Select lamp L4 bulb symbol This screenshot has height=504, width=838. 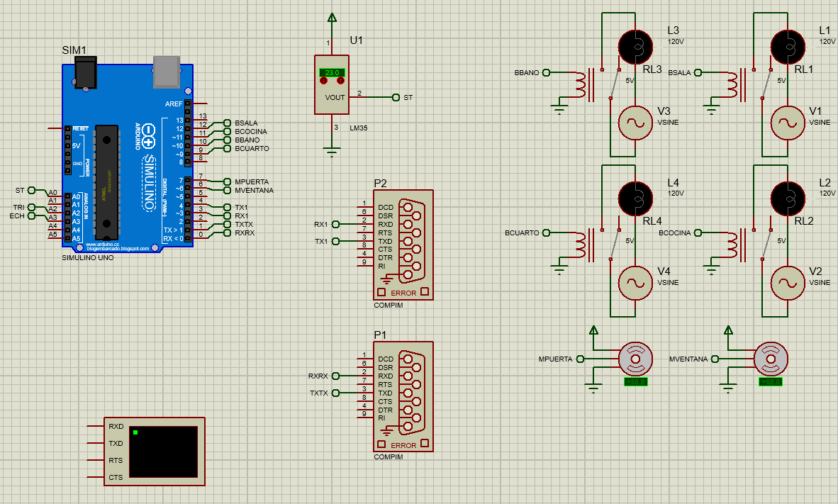635,198
